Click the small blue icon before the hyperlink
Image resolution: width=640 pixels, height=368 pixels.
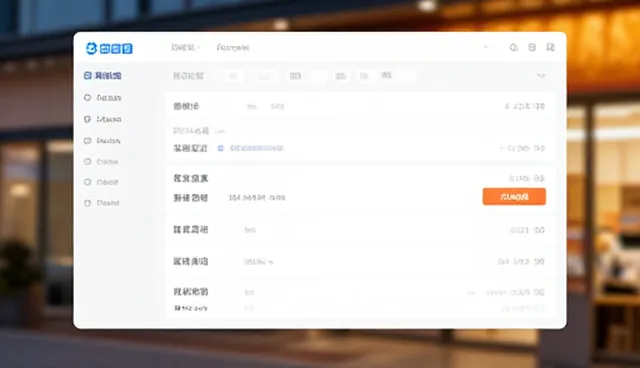[x=220, y=148]
